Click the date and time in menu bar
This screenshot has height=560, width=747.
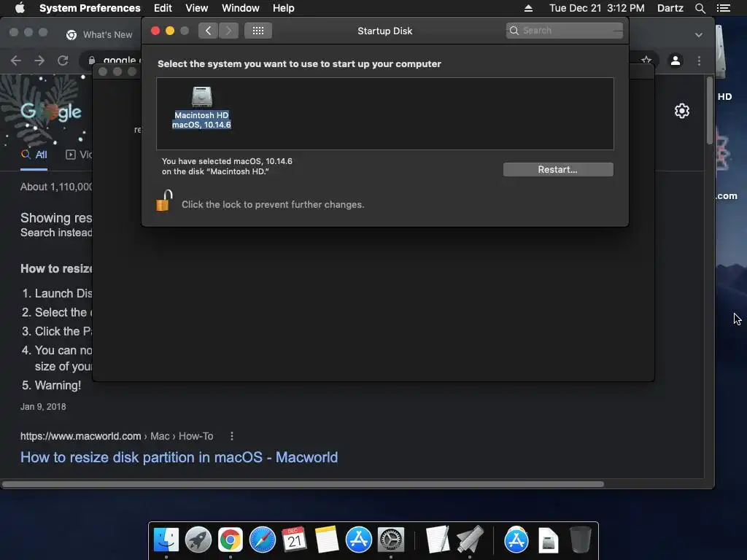click(597, 8)
